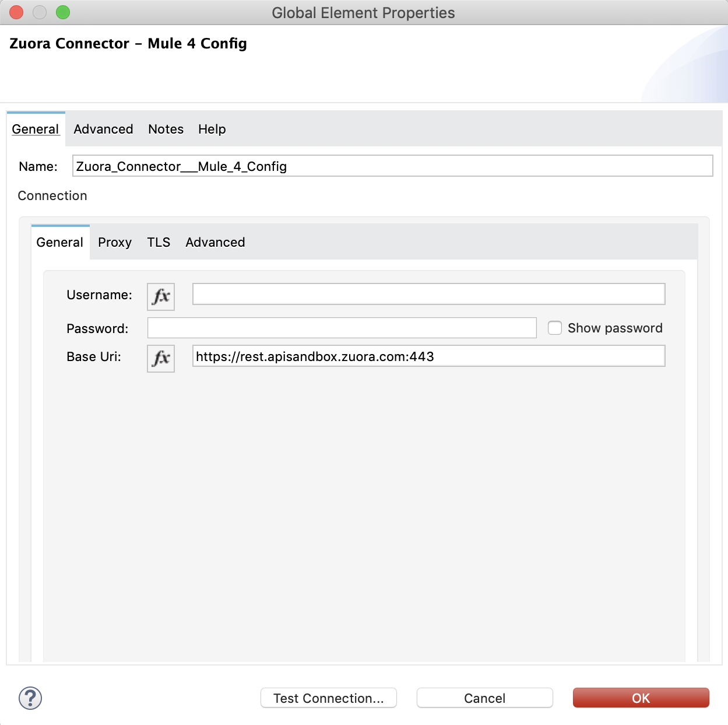
Task: Click Cancel to dismiss the dialog
Action: 484,698
